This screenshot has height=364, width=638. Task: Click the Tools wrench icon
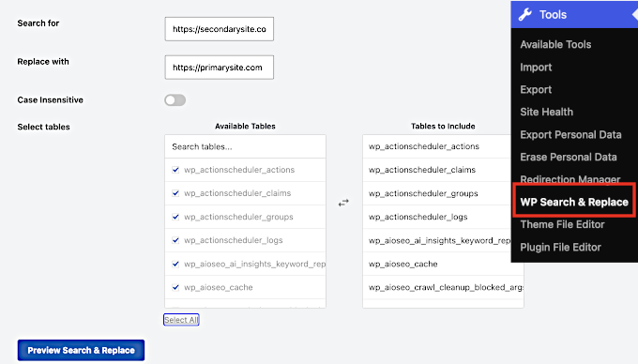[524, 15]
